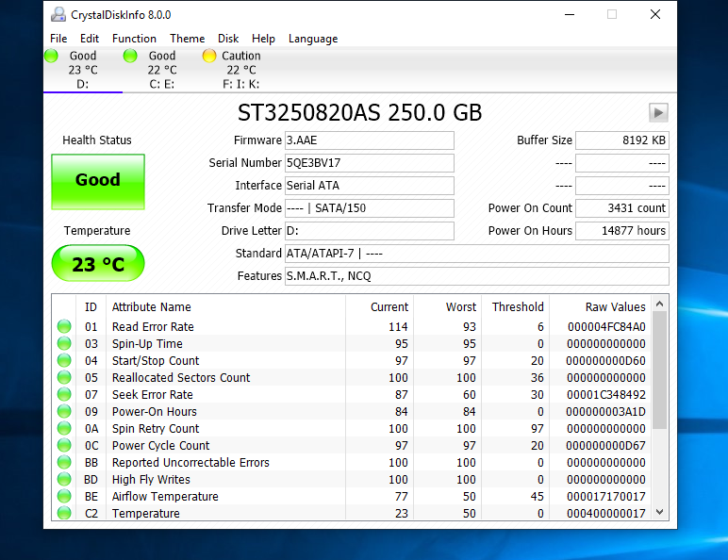
Task: Click the Standard field ATA/ATAPI-7
Action: tap(477, 254)
